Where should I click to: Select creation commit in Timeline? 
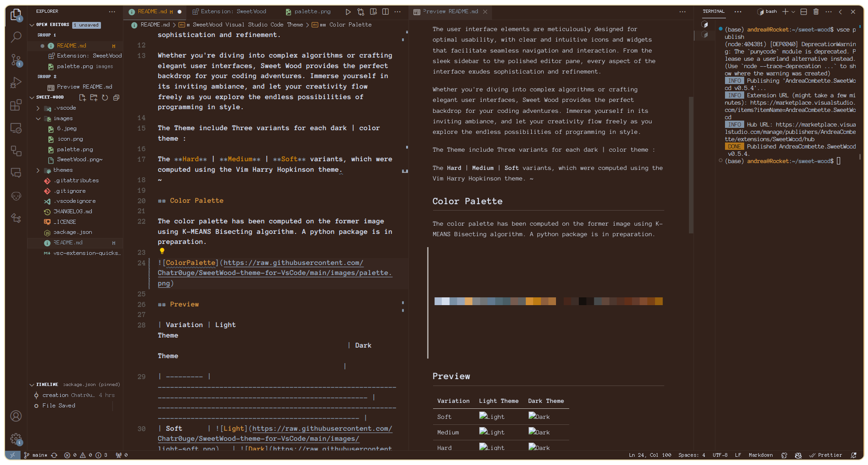pos(75,396)
